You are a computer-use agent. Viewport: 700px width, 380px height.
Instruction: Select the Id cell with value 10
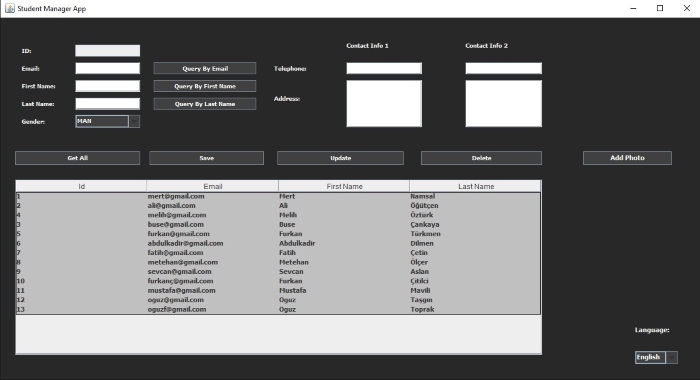(x=81, y=281)
